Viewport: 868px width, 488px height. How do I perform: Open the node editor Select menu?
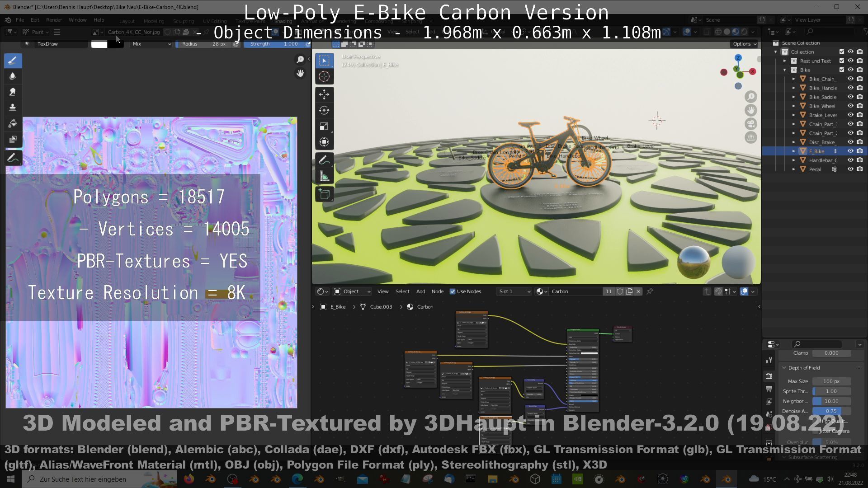click(402, 291)
